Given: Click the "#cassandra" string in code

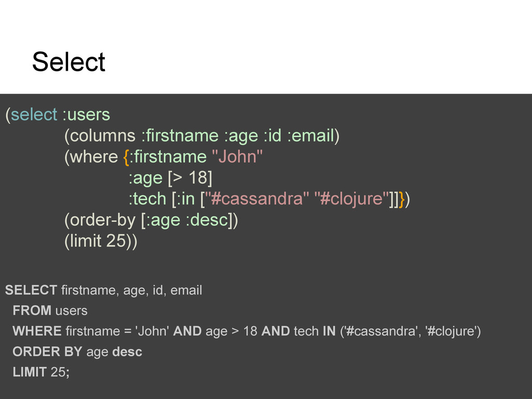Looking at the screenshot, I should [257, 199].
